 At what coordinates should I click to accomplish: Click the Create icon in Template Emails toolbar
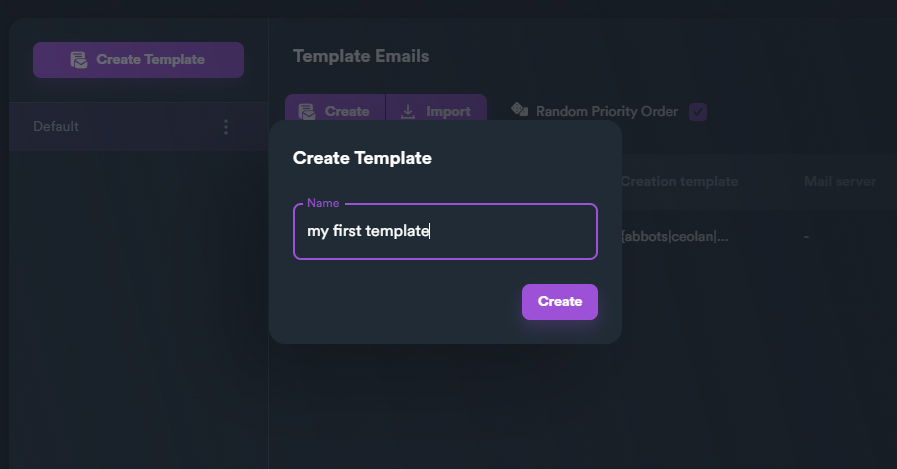pos(308,112)
